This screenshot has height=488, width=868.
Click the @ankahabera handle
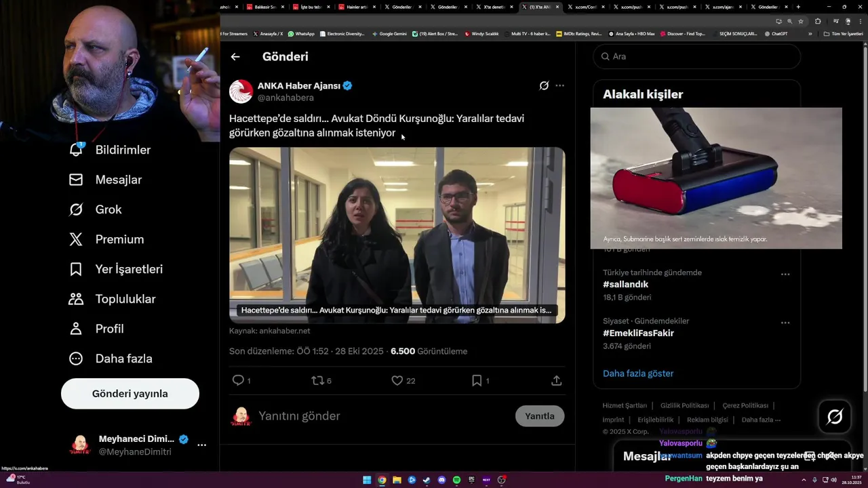click(285, 98)
